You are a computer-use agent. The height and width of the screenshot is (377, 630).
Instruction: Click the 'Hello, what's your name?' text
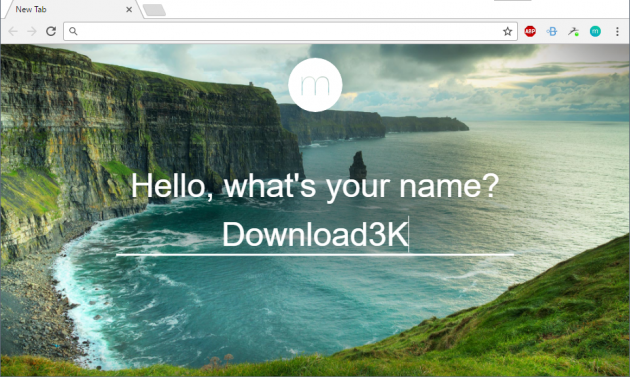click(315, 186)
